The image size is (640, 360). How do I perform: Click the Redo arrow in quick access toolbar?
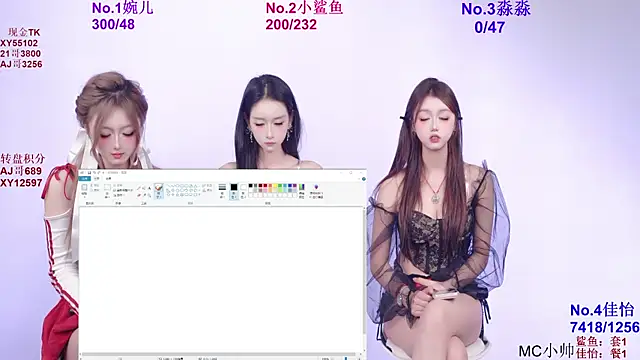pyautogui.click(x=99, y=173)
